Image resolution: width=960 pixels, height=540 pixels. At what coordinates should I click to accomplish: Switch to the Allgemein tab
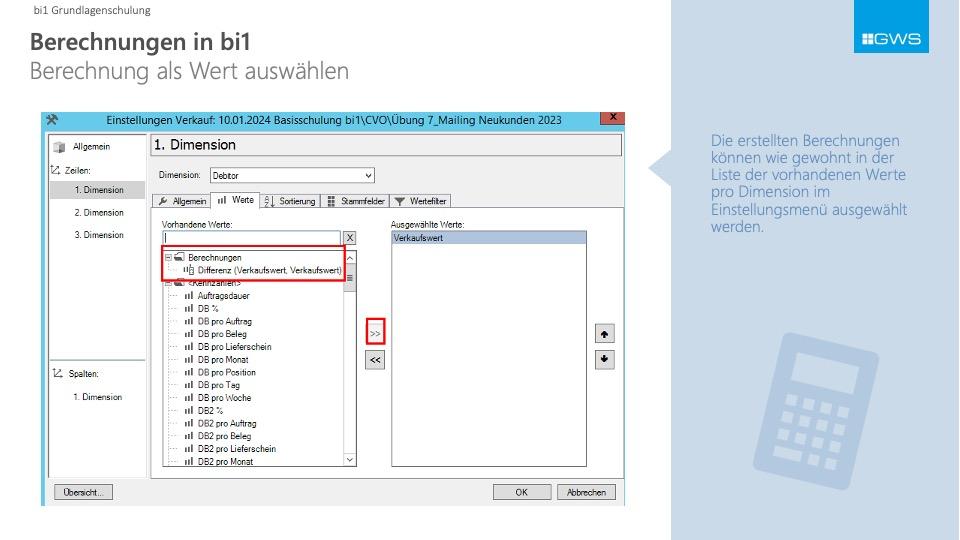(x=182, y=201)
